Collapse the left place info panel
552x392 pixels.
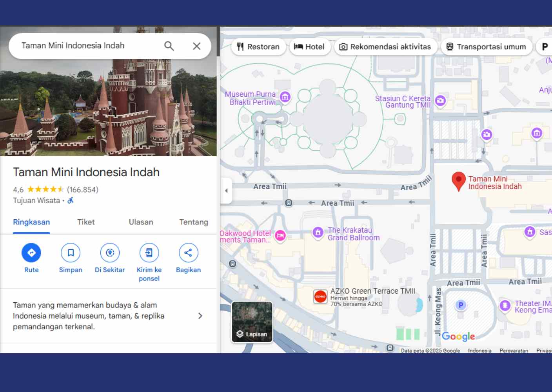click(226, 190)
